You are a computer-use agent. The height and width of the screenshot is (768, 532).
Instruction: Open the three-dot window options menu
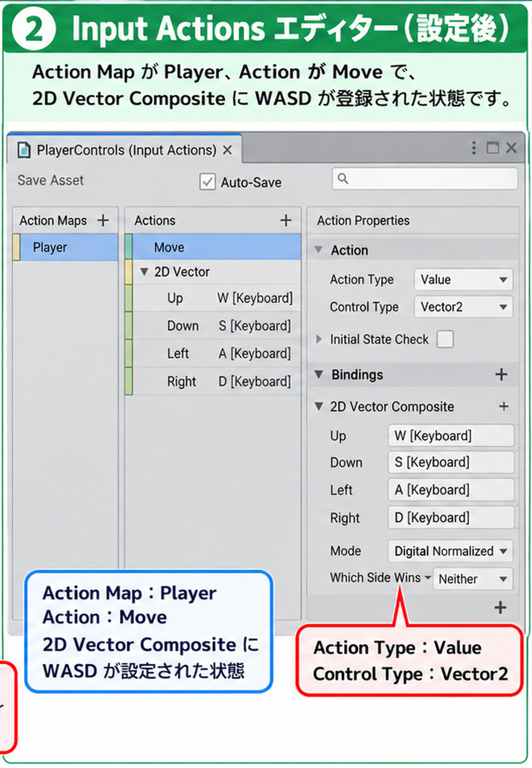474,148
